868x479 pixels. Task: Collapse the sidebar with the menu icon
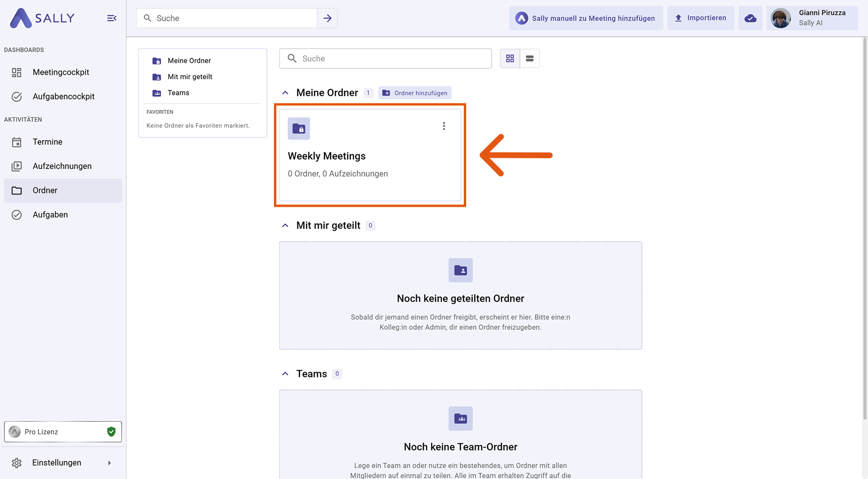point(112,18)
